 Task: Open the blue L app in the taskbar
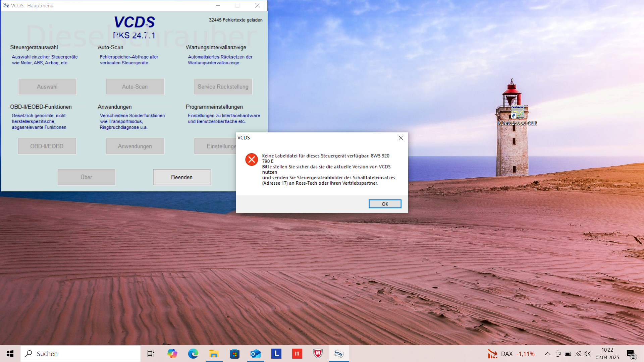(x=276, y=354)
